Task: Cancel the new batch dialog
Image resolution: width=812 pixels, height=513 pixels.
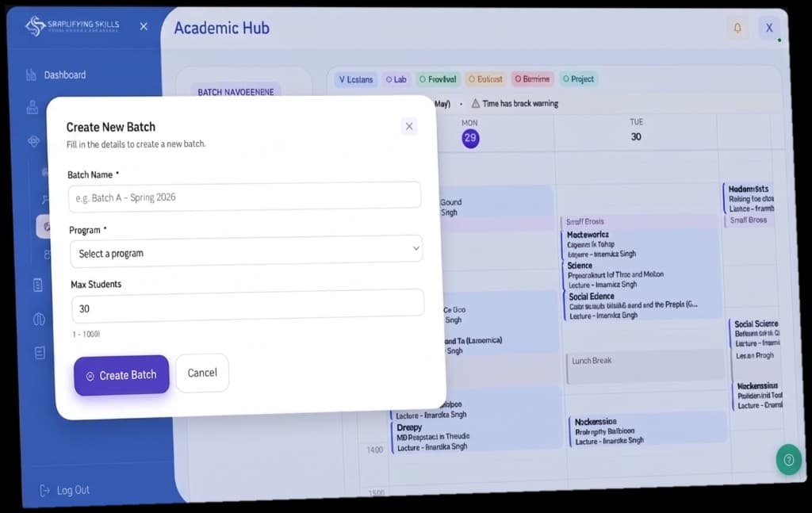Action: pos(202,373)
